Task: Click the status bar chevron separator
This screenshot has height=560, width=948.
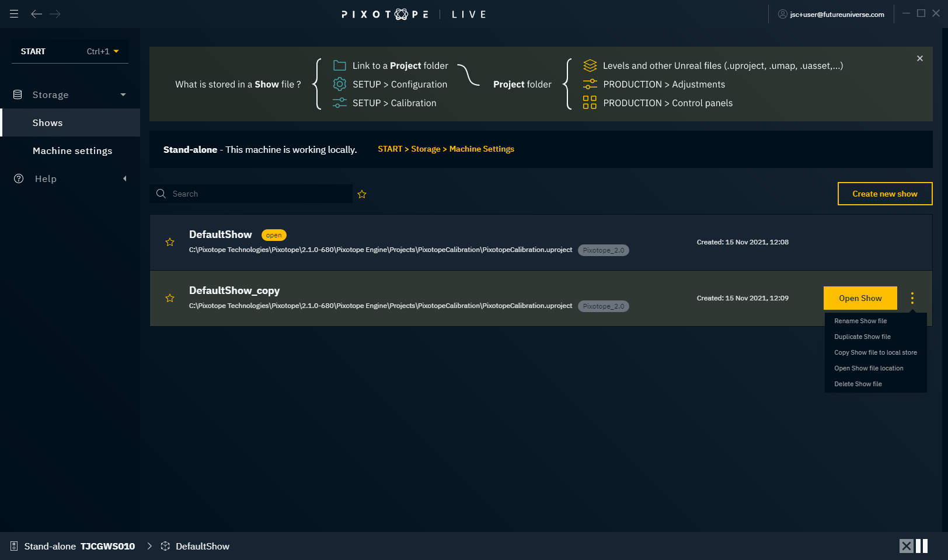Action: click(x=149, y=546)
